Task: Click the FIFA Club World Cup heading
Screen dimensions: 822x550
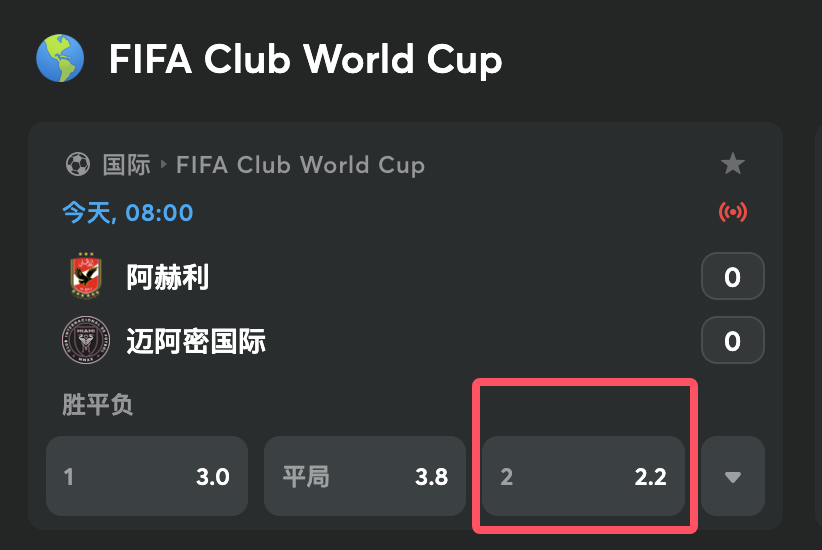Action: coord(306,60)
